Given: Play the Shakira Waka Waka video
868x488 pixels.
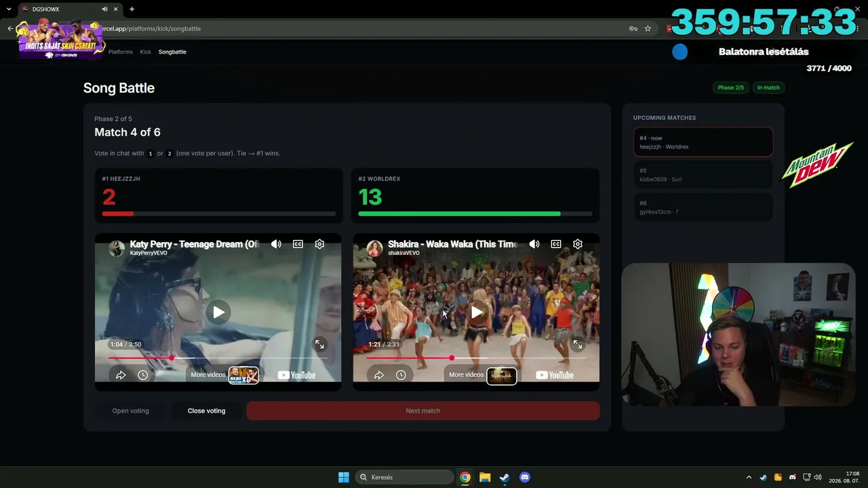Looking at the screenshot, I should click(x=477, y=312).
